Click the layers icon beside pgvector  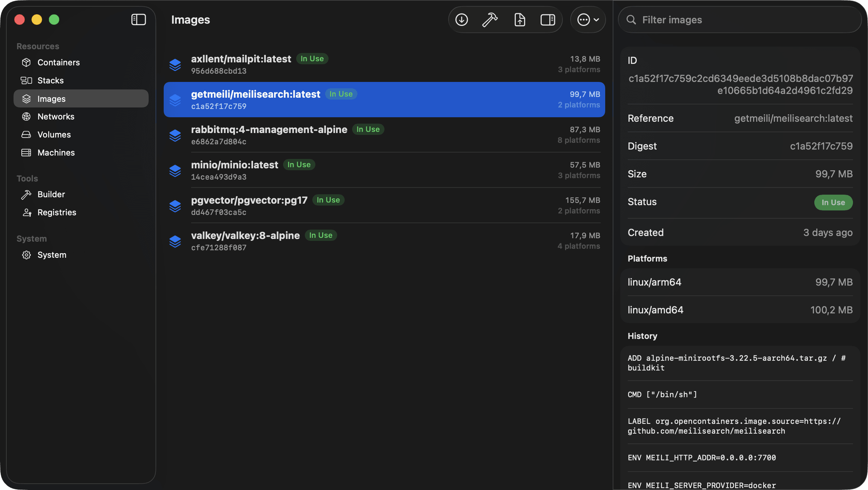pos(175,206)
